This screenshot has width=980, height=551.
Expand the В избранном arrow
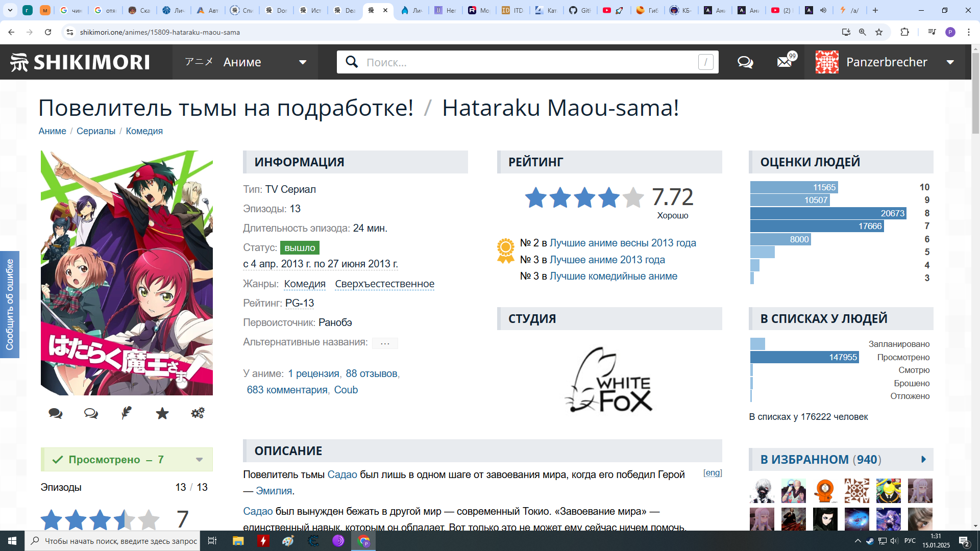[x=923, y=460]
